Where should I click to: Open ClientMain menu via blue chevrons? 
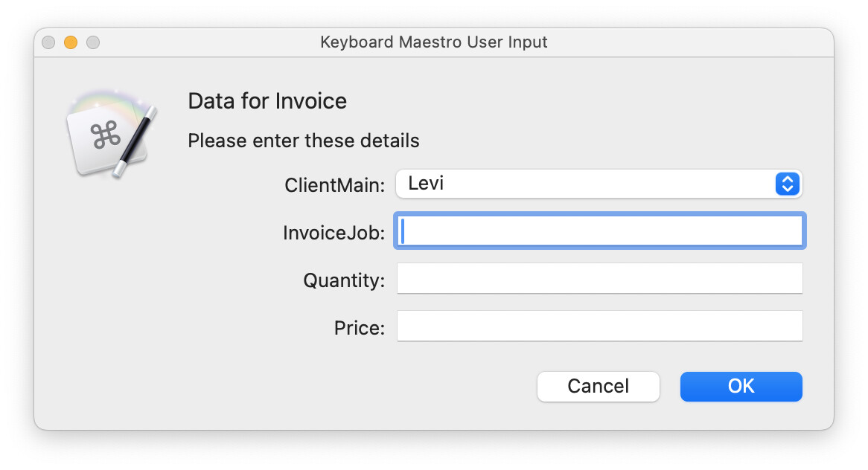click(x=787, y=184)
